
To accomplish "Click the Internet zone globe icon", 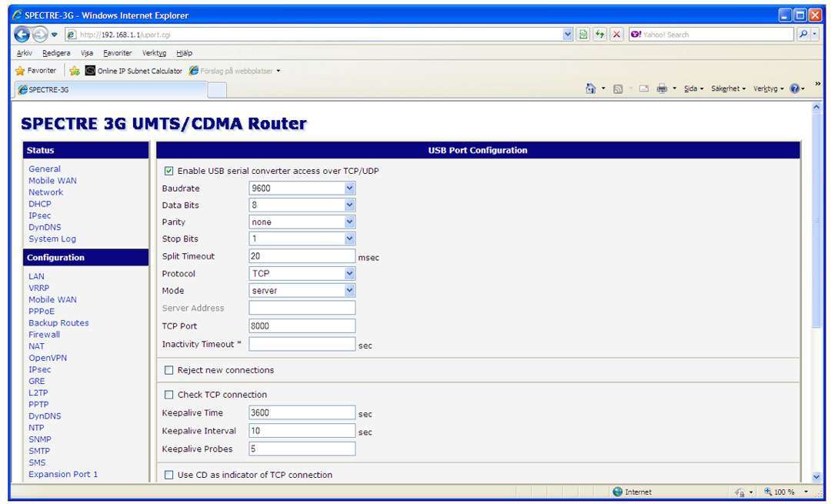I will [x=617, y=491].
